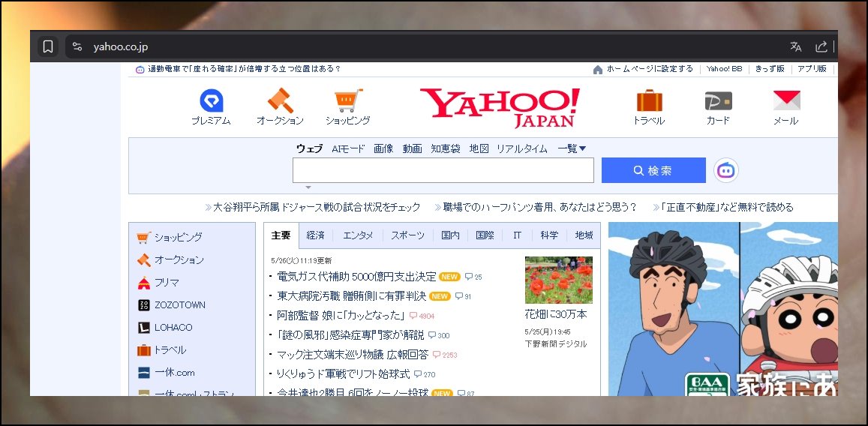Screen dimensions: 868x426
Task: Click the home icon beside ホームページに設定する
Action: 598,70
